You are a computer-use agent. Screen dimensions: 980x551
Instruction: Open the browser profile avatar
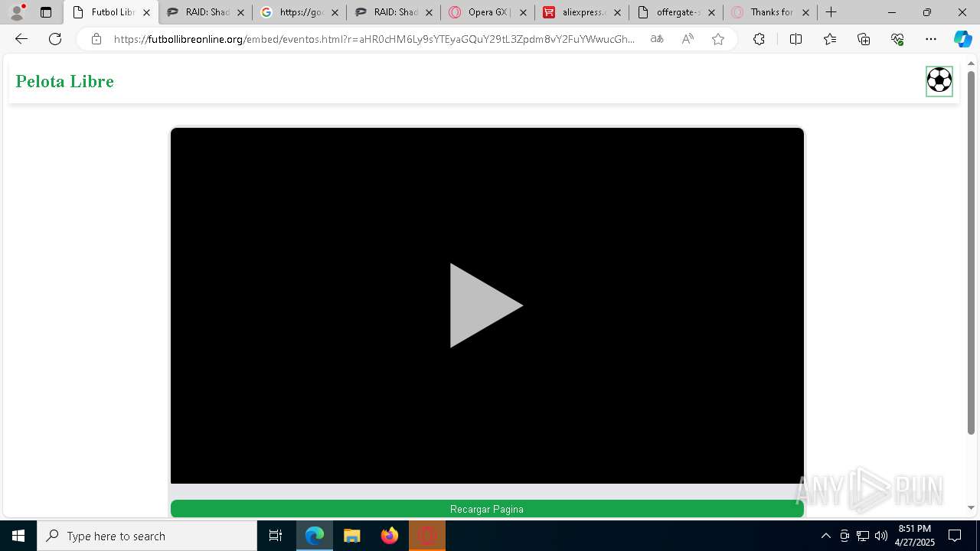point(17,12)
